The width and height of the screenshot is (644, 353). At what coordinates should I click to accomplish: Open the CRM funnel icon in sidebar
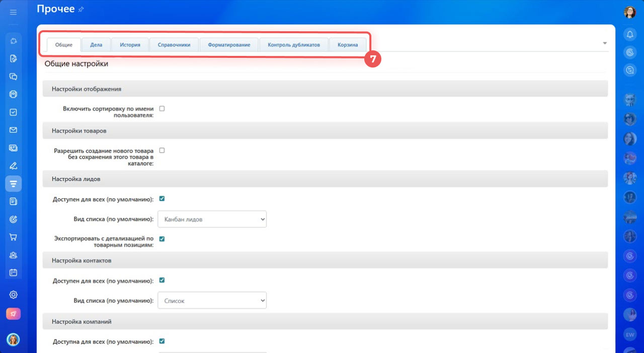click(14, 183)
